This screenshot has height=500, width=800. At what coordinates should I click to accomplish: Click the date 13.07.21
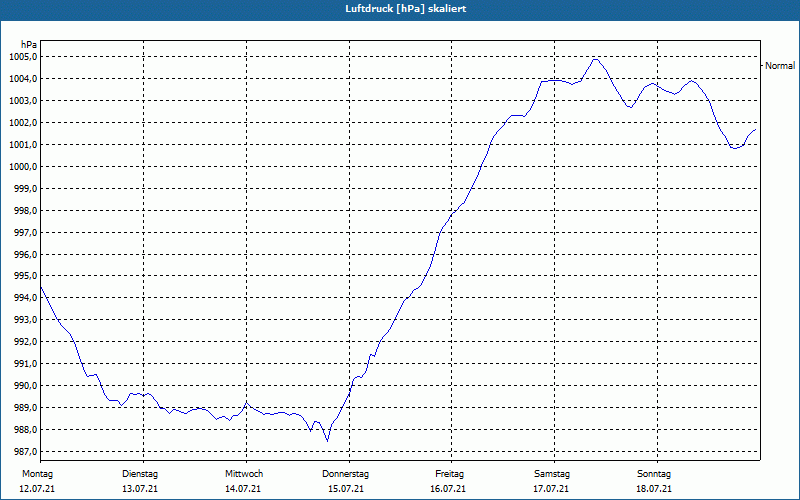pos(140,489)
